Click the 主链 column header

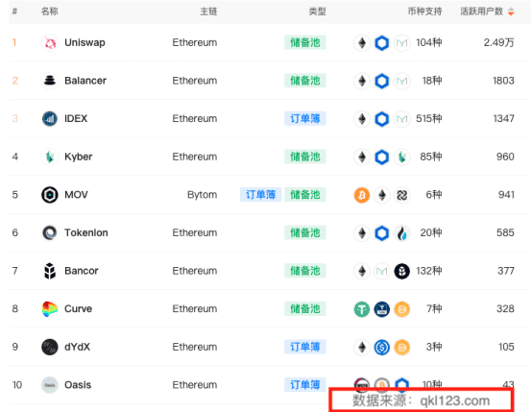pyautogui.click(x=208, y=12)
